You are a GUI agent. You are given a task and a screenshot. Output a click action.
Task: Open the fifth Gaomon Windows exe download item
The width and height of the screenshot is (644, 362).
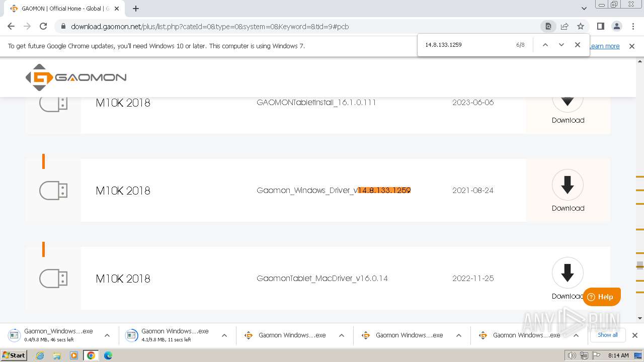point(521,335)
